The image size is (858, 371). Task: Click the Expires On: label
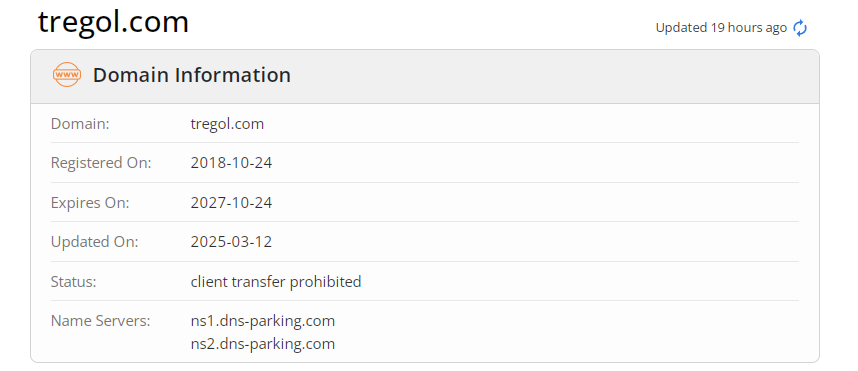pos(90,203)
